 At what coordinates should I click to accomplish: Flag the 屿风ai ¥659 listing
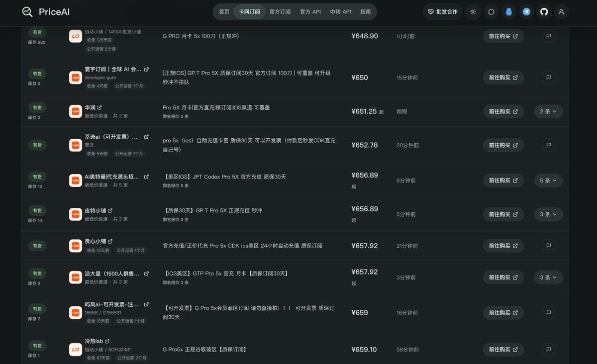click(x=549, y=313)
